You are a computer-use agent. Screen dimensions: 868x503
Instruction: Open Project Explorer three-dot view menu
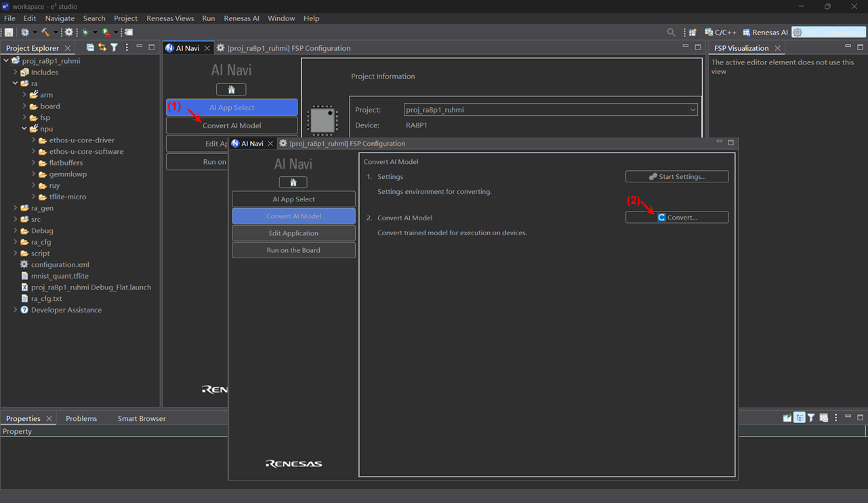coord(127,47)
